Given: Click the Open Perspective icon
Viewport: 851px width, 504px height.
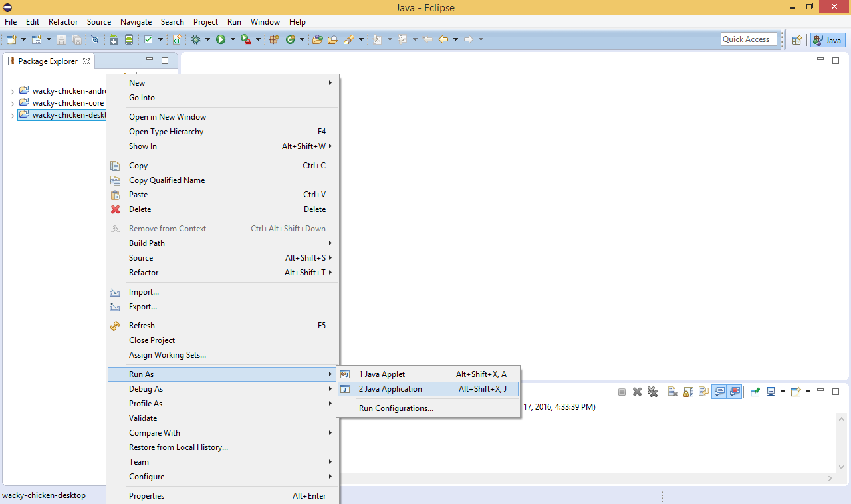Looking at the screenshot, I should pyautogui.click(x=796, y=40).
